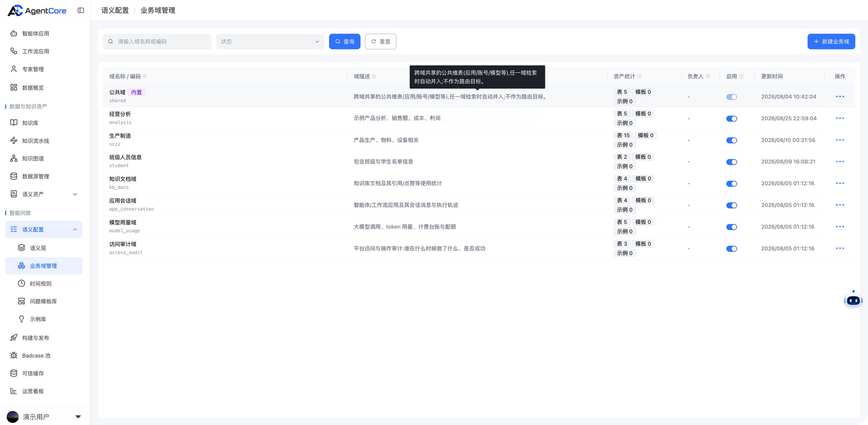Toggle the enable switch for 模型用量域
Image resolution: width=868 pixels, height=425 pixels.
coord(731,227)
